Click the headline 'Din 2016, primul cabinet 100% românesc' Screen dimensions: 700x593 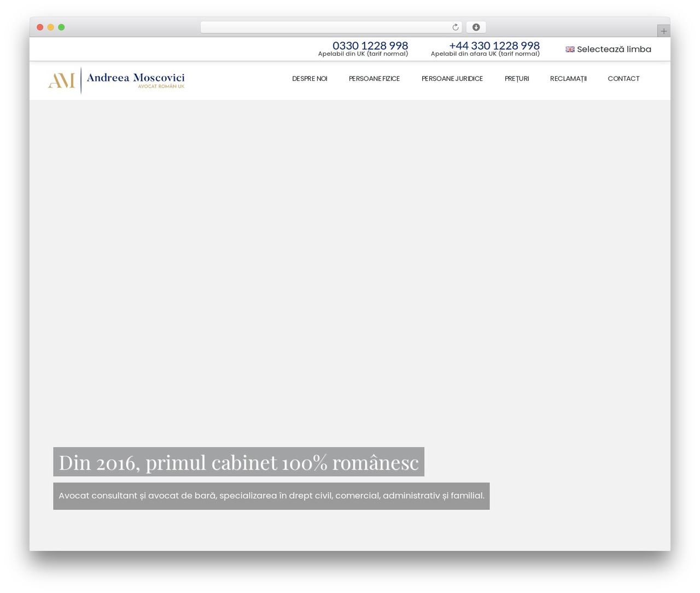click(x=238, y=462)
